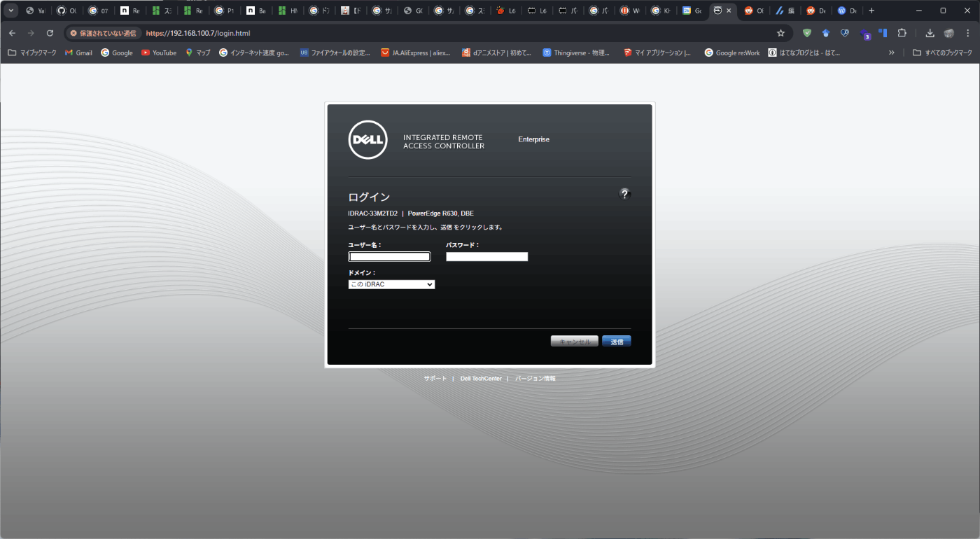This screenshot has width=980, height=539.
Task: Click the blue side panel extension icon
Action: click(883, 33)
